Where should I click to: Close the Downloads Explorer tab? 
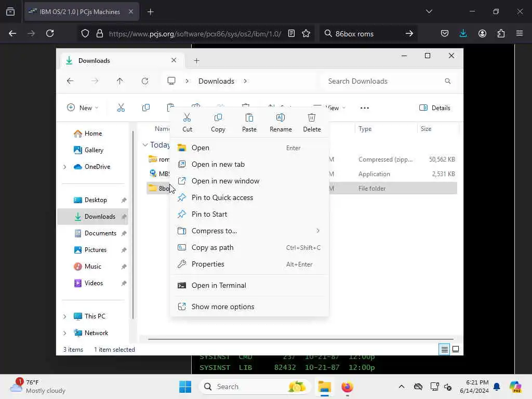174,60
